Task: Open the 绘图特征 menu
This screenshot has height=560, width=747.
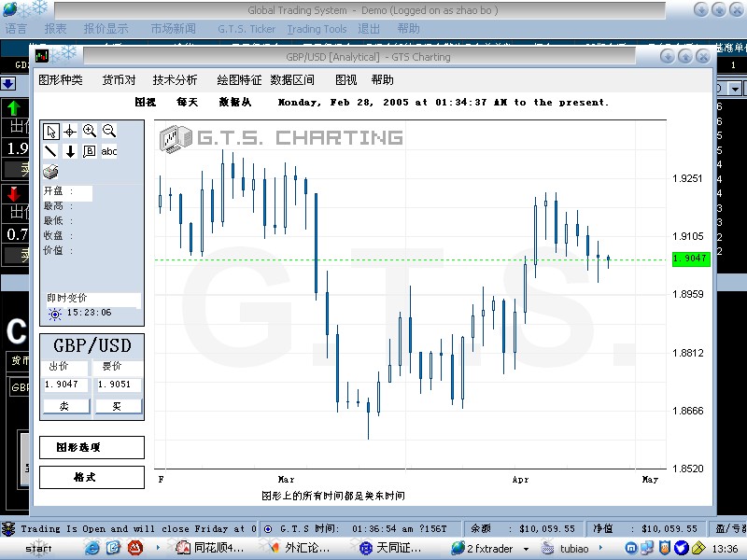Action: [239, 80]
